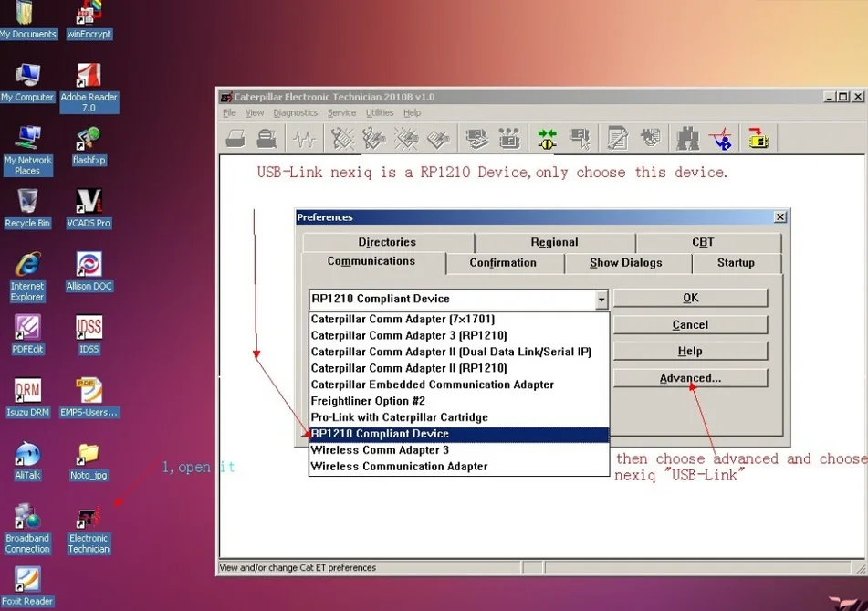868x611 pixels.
Task: Click the second printer icon in the toolbar
Action: [x=267, y=138]
